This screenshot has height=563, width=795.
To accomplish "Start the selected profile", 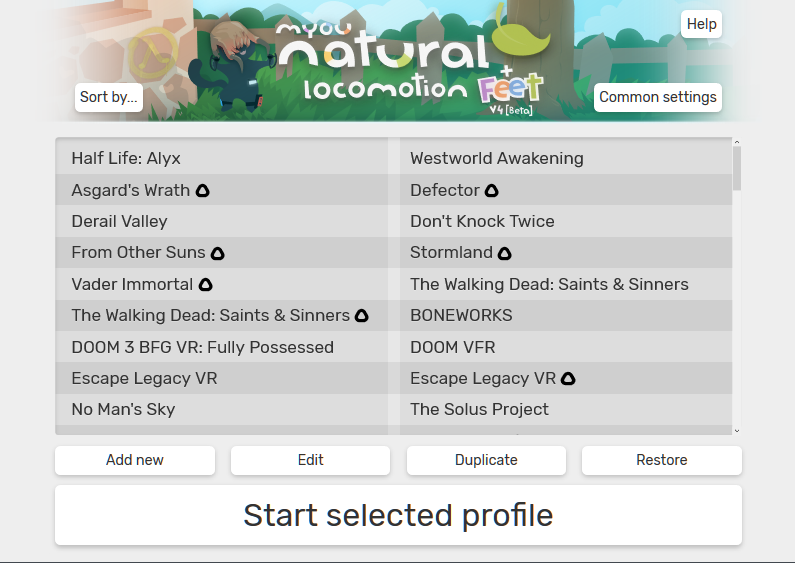I will tap(399, 515).
